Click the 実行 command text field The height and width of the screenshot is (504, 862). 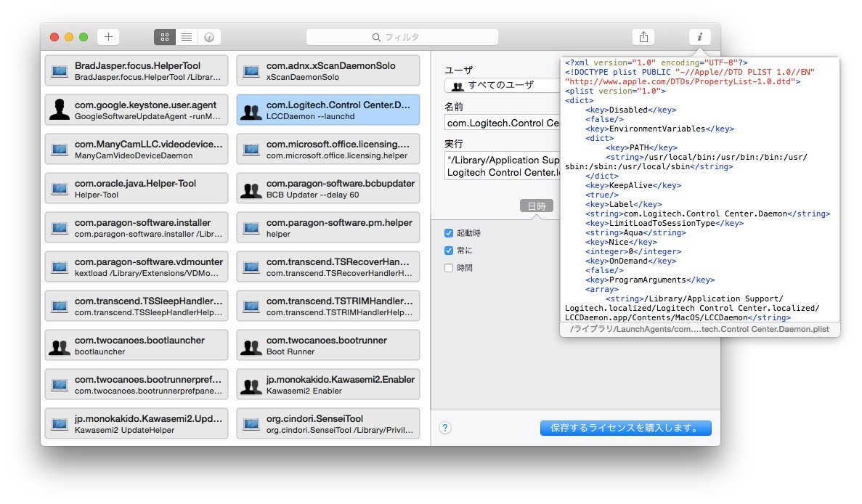[502, 166]
